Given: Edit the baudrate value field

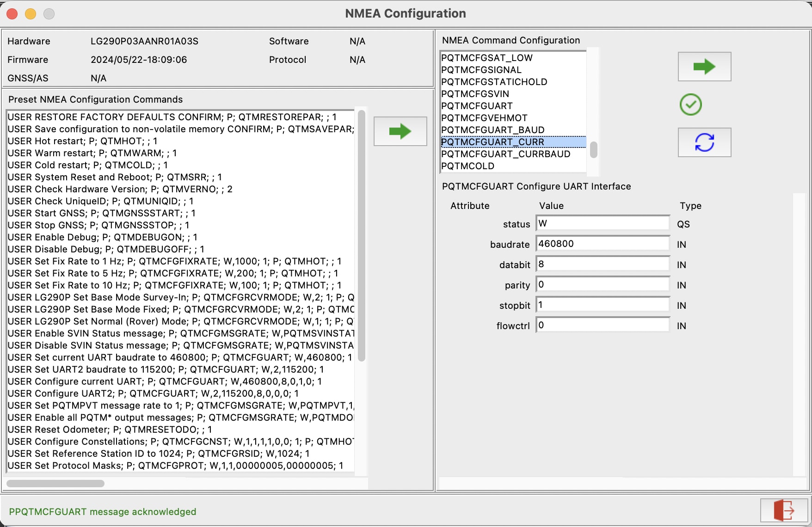Looking at the screenshot, I should coord(603,244).
